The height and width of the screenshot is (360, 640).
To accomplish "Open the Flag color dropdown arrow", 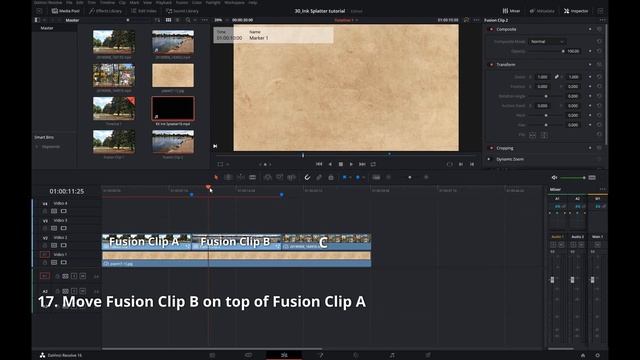I will pos(350,178).
